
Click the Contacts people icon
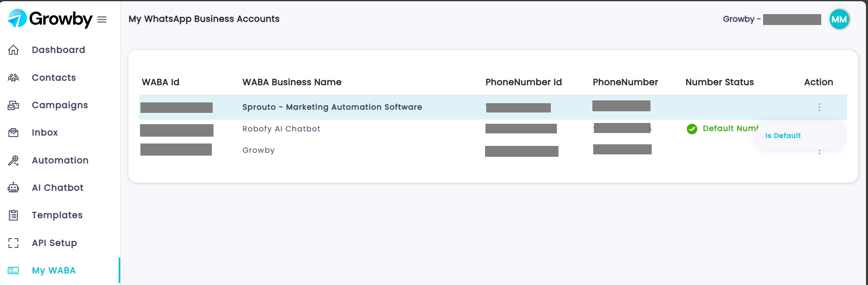point(13,77)
